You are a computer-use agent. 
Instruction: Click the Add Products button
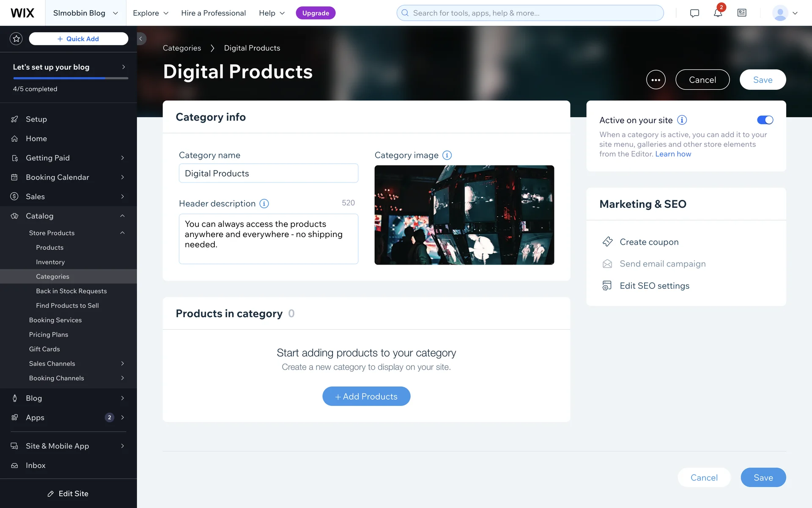point(366,396)
